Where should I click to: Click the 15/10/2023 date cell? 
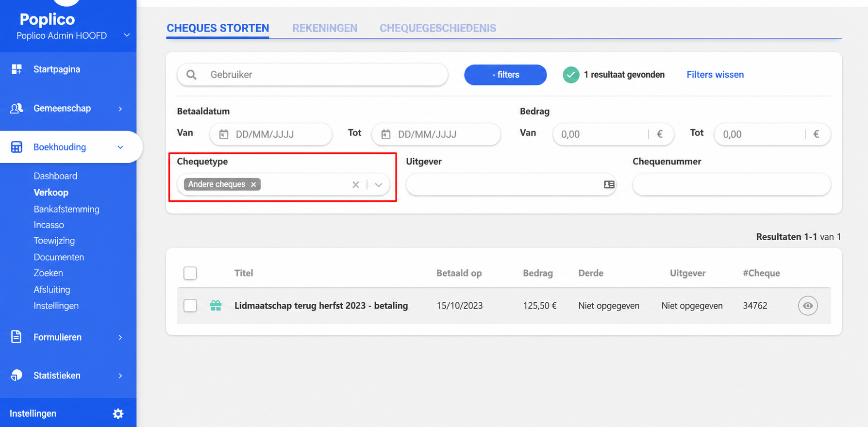(460, 306)
